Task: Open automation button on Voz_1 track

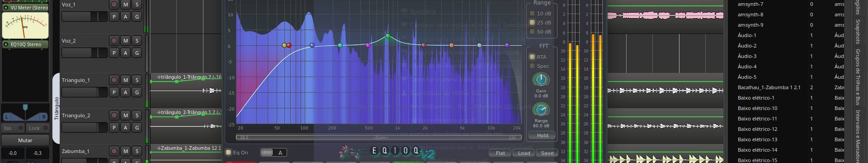Action: 125,16
